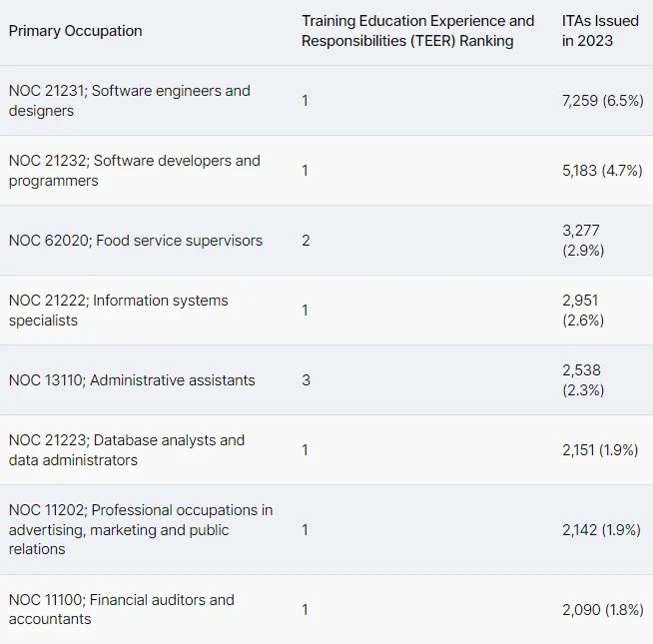Select NOC 21232 Software developers and programmers
This screenshot has width=653, height=644.
click(x=134, y=171)
